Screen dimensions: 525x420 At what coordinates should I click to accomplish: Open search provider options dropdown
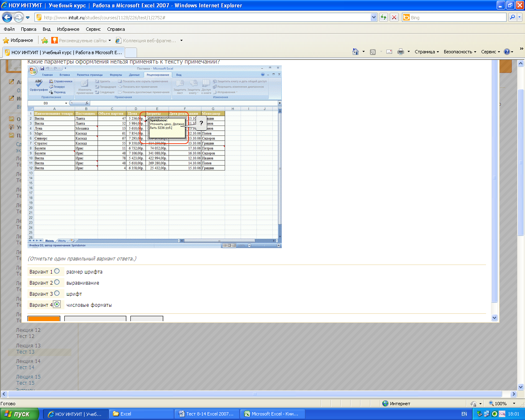[520, 17]
